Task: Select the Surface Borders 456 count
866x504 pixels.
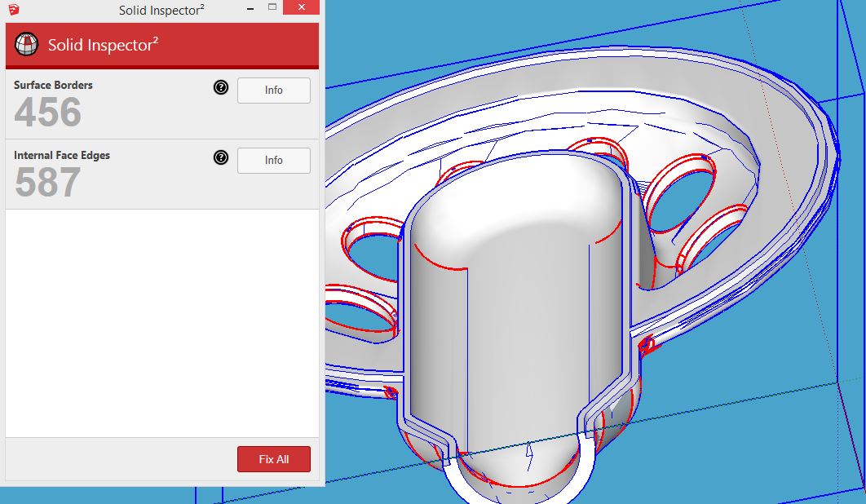Action: click(x=48, y=113)
